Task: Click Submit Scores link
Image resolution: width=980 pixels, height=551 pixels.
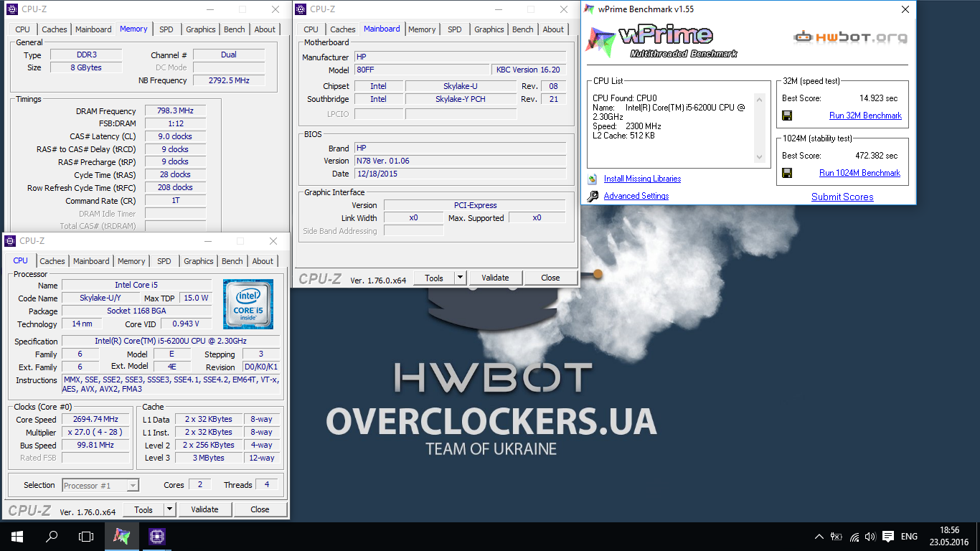Action: 842,197
